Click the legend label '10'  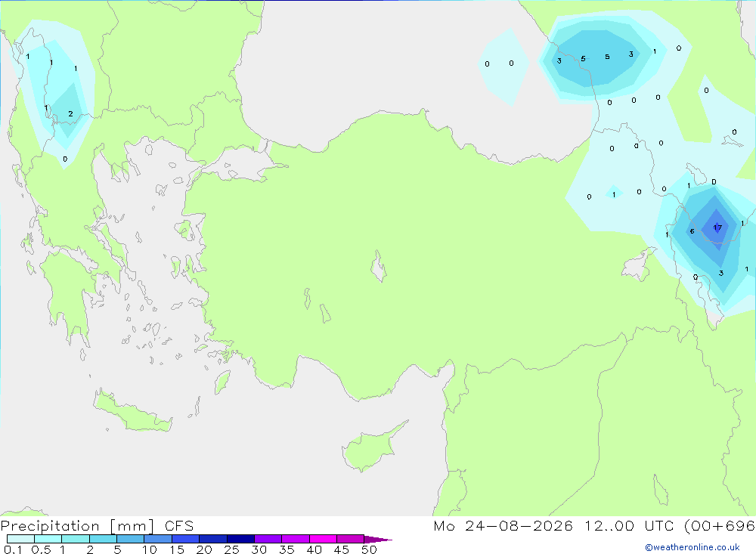[x=150, y=549]
